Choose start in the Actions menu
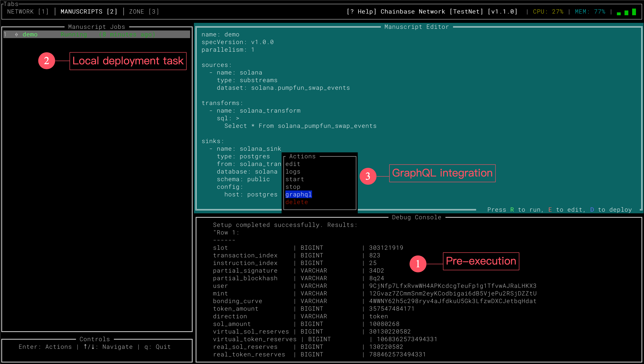The image size is (644, 364). click(x=295, y=179)
